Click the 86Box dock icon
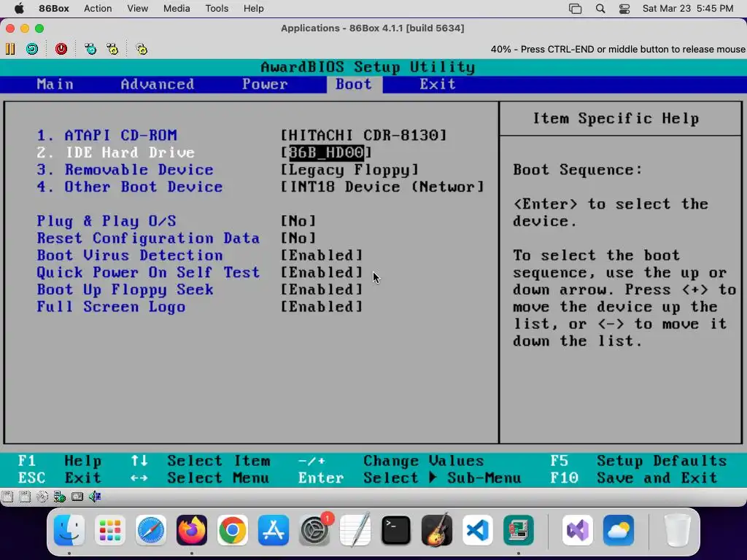 519,530
